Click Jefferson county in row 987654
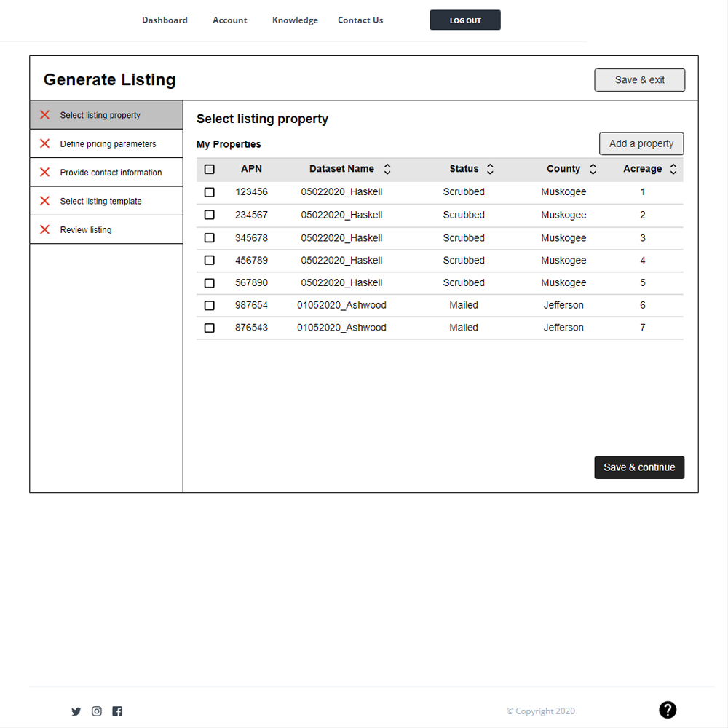 coord(563,305)
